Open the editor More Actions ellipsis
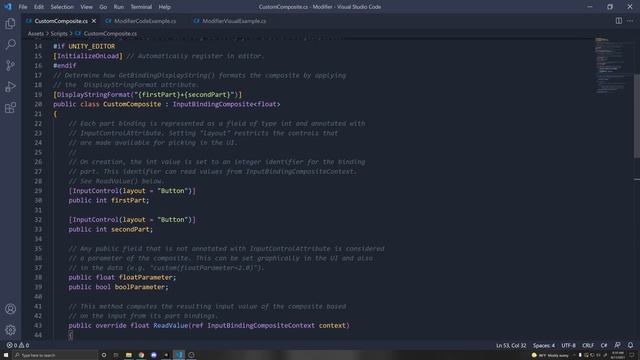Image resolution: width=640 pixels, height=360 pixels. 630,21
